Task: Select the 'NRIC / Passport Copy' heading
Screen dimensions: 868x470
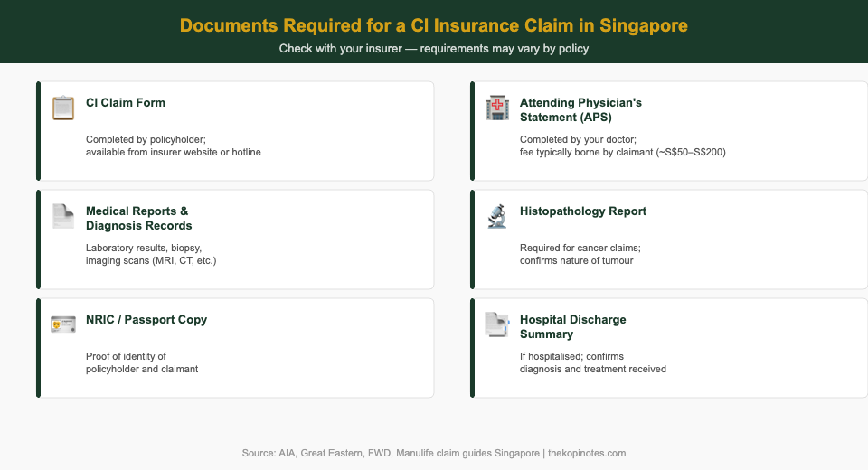Action: tap(146, 319)
